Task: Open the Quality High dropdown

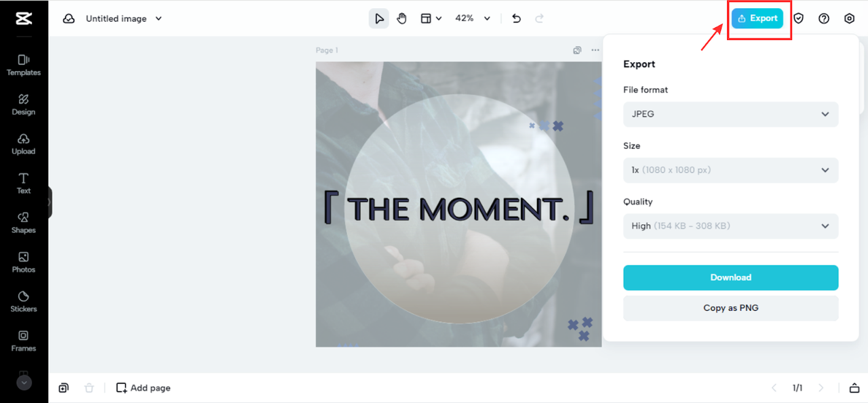Action: point(731,226)
